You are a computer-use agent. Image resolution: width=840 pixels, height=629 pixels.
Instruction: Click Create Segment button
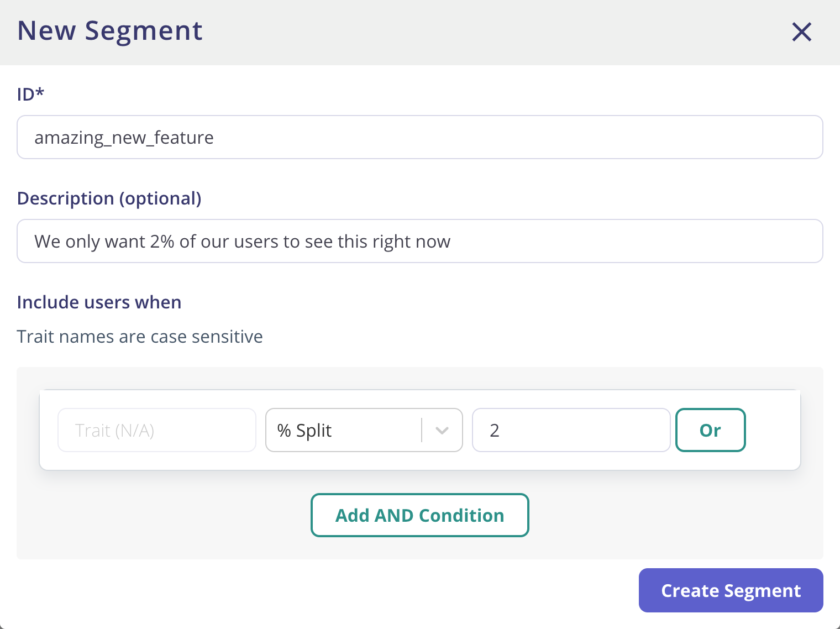click(x=731, y=590)
